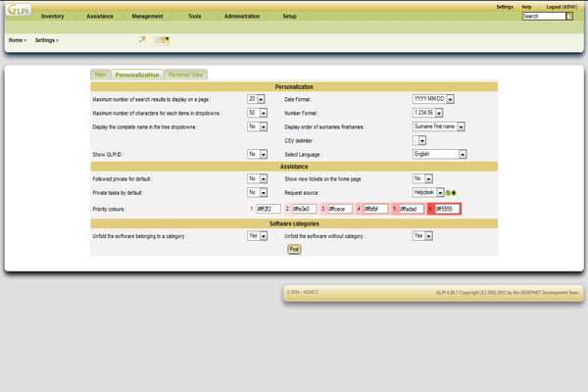The width and height of the screenshot is (588, 392).
Task: Click in the Search input field
Action: 543,17
